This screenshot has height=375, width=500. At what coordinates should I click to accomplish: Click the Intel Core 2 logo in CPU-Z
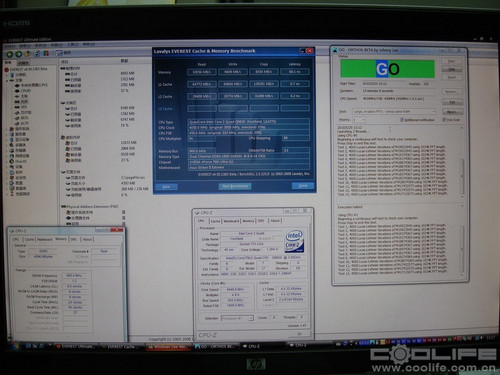coord(294,241)
